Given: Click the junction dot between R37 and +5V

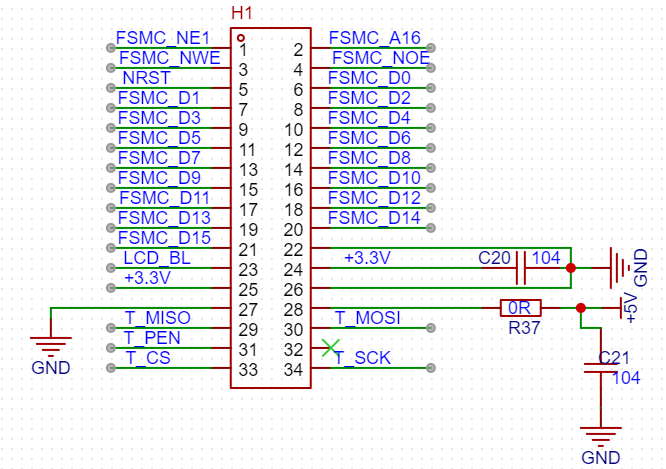Looking at the screenshot, I should (x=581, y=308).
